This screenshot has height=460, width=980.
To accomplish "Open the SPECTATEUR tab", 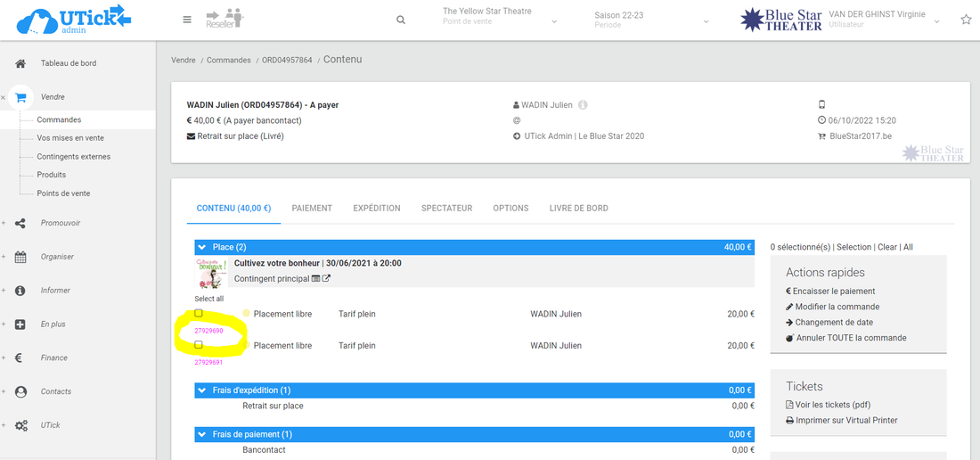I will pyautogui.click(x=446, y=208).
